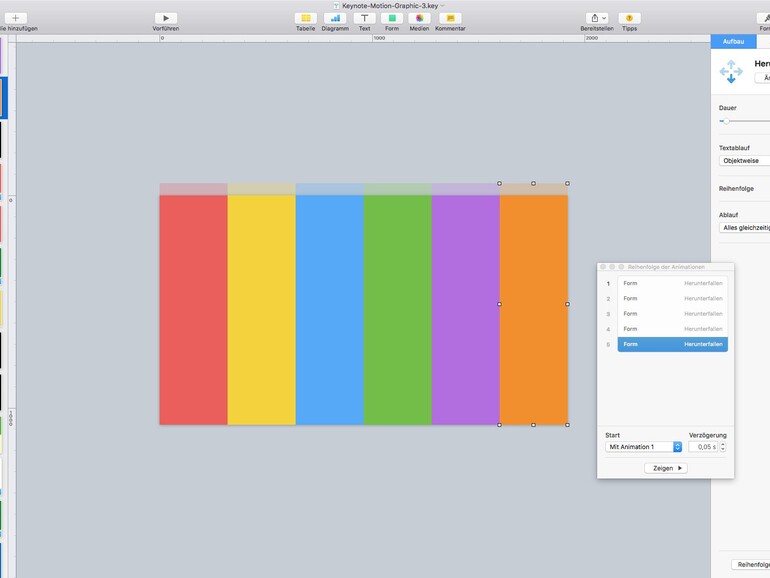Select the yellow rectangle on the slide
Viewport: 770px width, 578px height.
(x=262, y=310)
